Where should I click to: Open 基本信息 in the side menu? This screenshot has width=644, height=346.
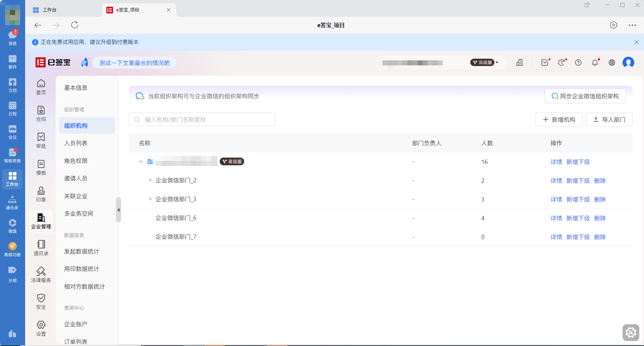[x=76, y=88]
